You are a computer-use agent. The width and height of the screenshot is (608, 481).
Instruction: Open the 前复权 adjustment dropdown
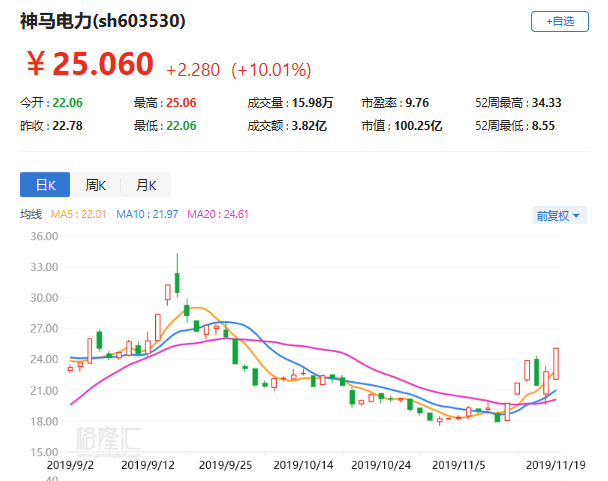[560, 215]
